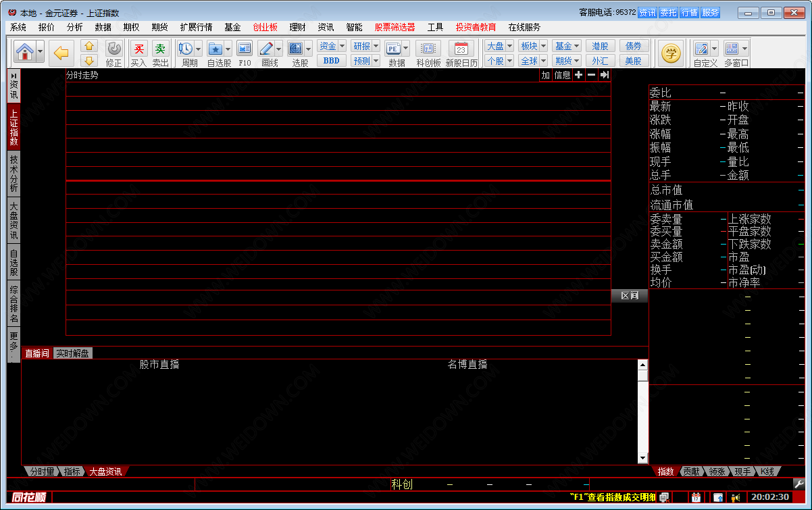Expand the 自选股 dropdown arrow
Image resolution: width=812 pixels, height=510 pixels.
(x=228, y=49)
